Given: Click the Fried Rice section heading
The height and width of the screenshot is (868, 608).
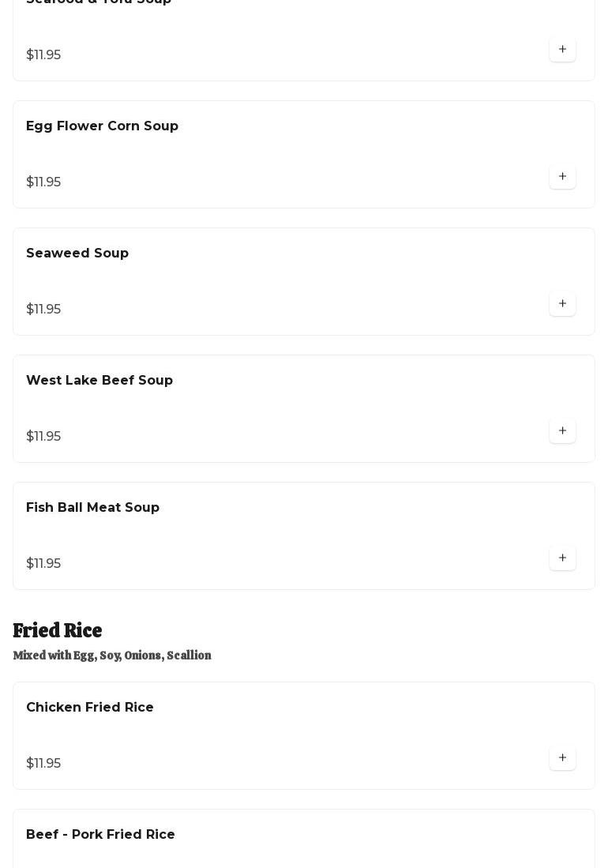Looking at the screenshot, I should pos(57,630).
